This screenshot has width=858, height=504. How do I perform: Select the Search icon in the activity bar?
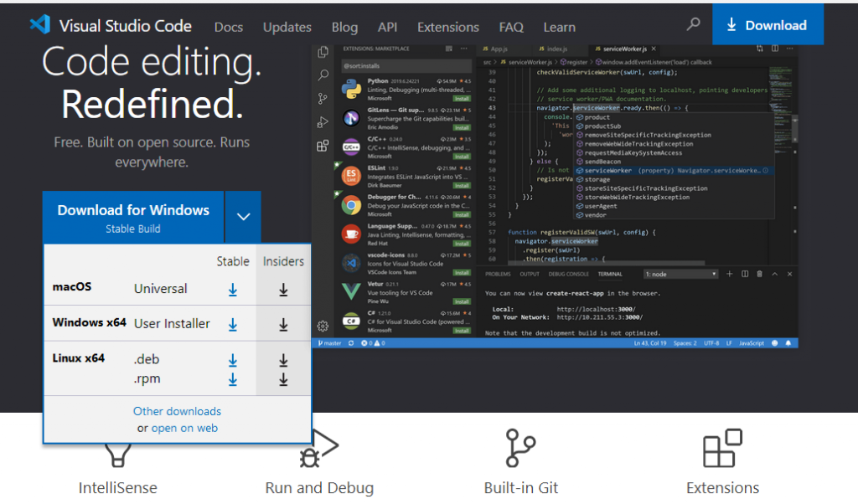pos(323,75)
